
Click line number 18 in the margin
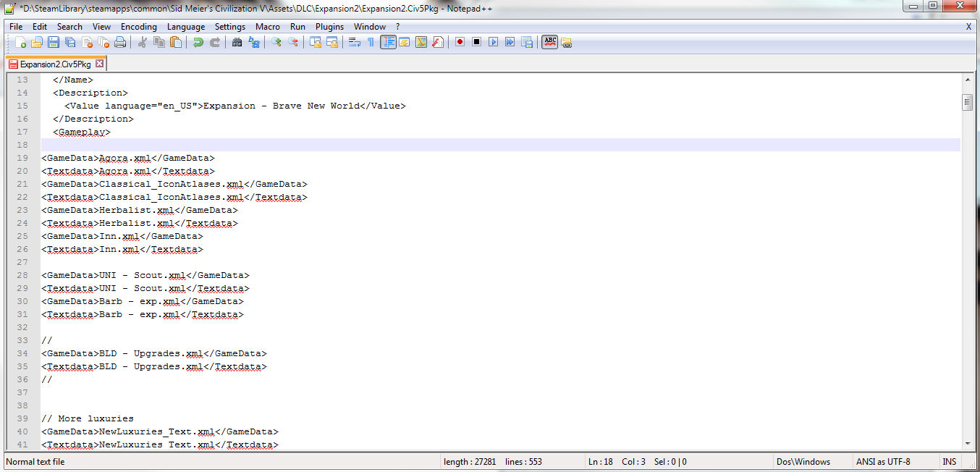(x=22, y=145)
